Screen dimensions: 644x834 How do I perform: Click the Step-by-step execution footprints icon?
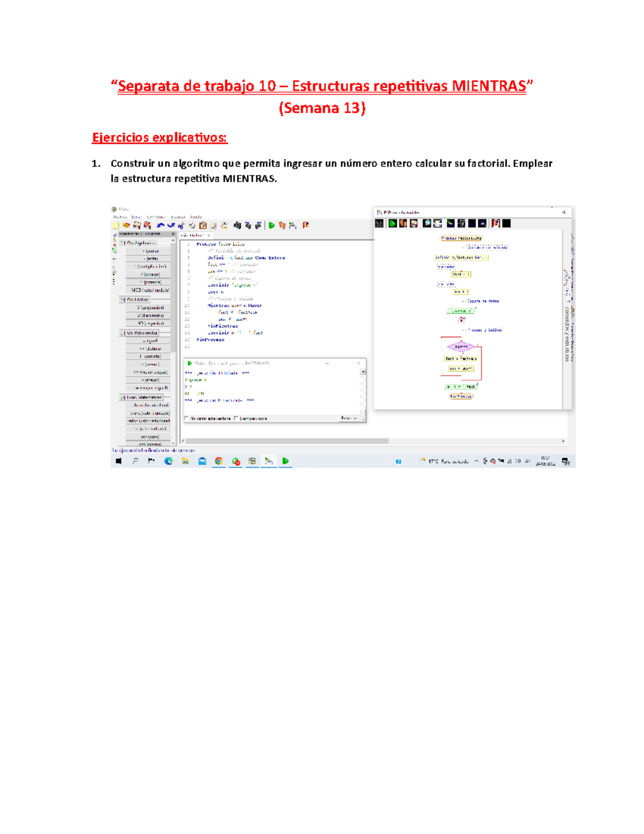coord(282,226)
